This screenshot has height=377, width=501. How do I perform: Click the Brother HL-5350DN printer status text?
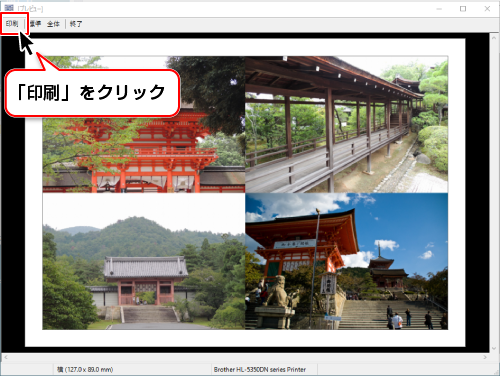coord(260,369)
